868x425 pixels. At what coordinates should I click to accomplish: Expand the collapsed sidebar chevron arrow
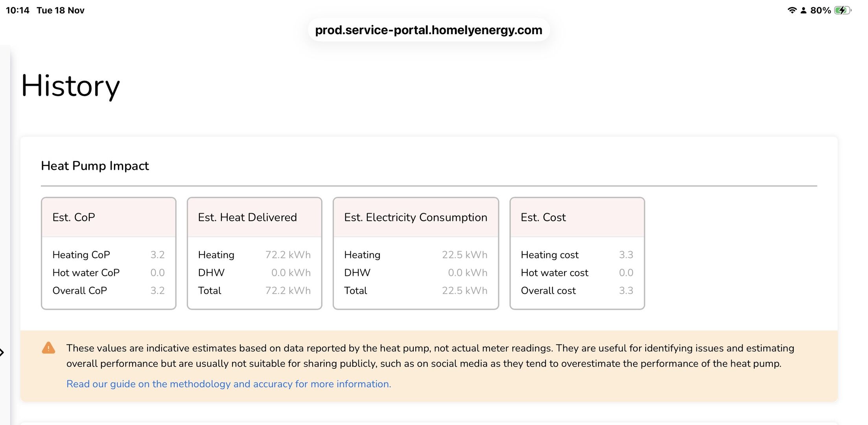pyautogui.click(x=2, y=352)
